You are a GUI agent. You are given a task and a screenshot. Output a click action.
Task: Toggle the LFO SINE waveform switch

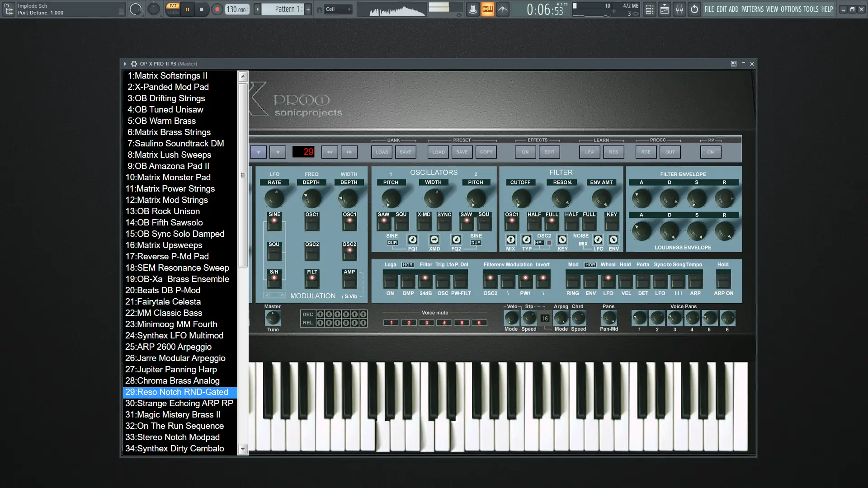pos(274,222)
